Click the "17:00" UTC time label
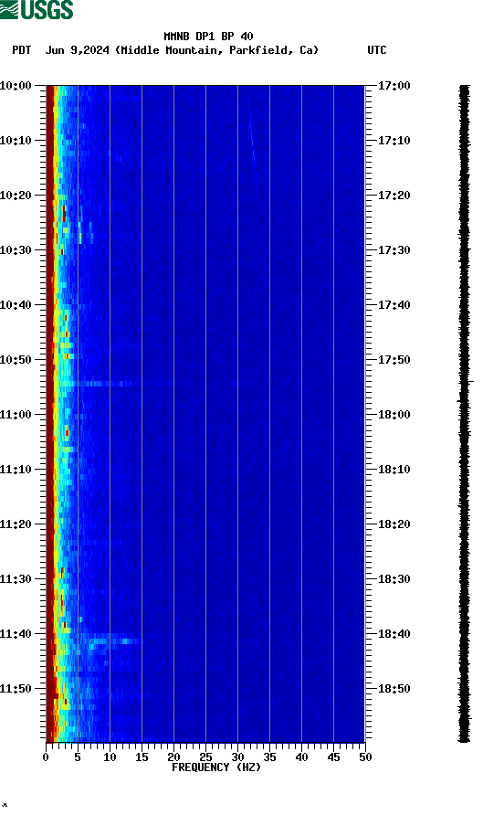This screenshot has width=504, height=815. (394, 86)
